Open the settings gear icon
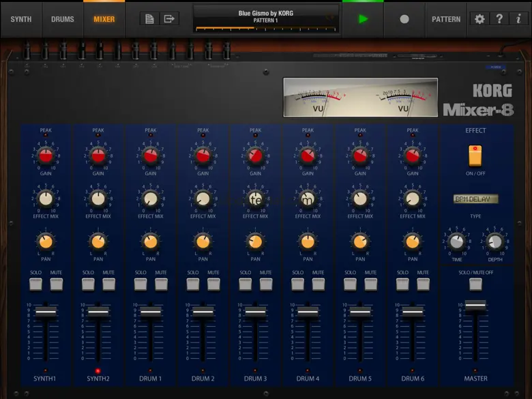Image resolution: width=532 pixels, height=399 pixels. click(479, 19)
